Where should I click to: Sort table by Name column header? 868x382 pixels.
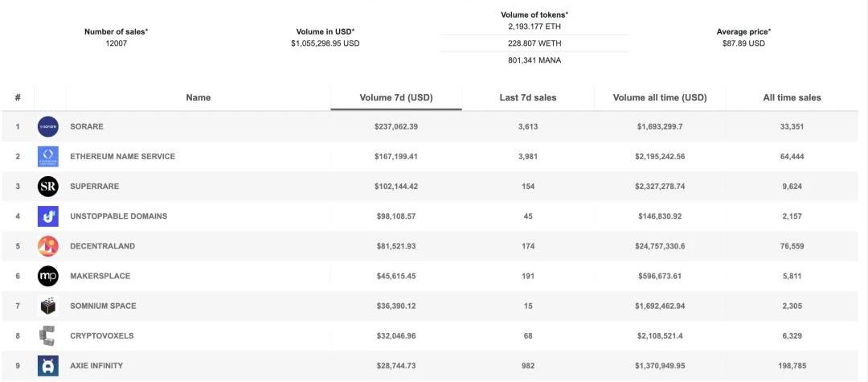[x=198, y=97]
